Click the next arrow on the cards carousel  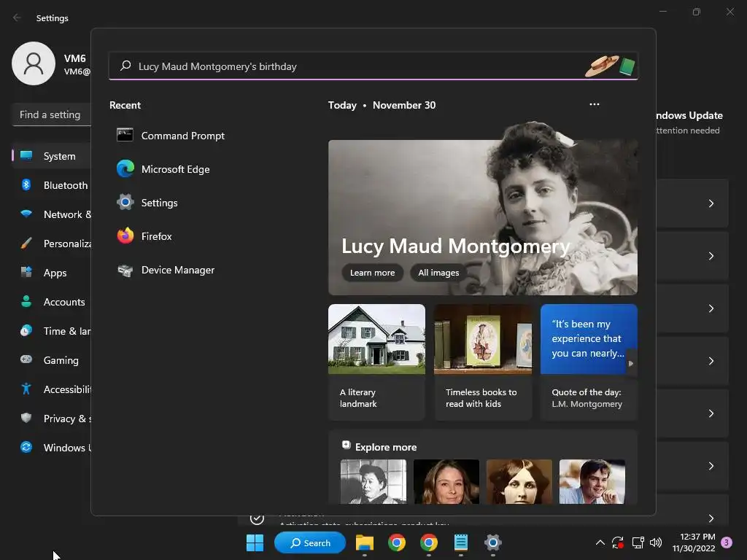click(631, 363)
